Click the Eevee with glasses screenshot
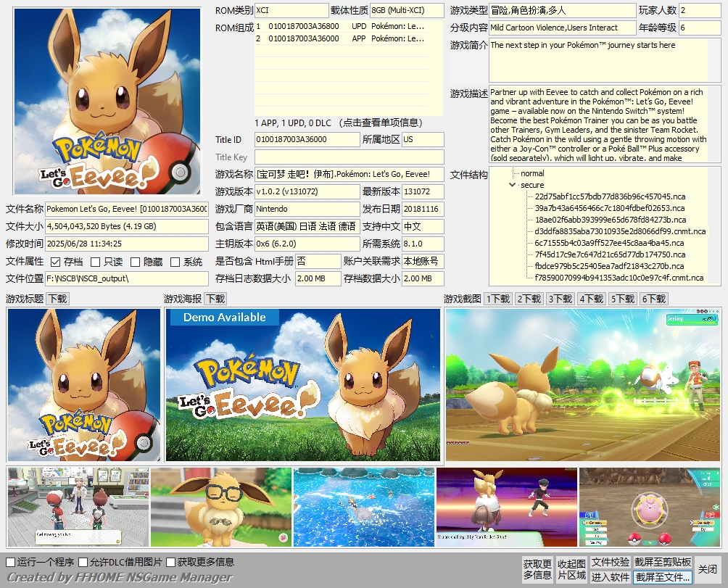 221,507
